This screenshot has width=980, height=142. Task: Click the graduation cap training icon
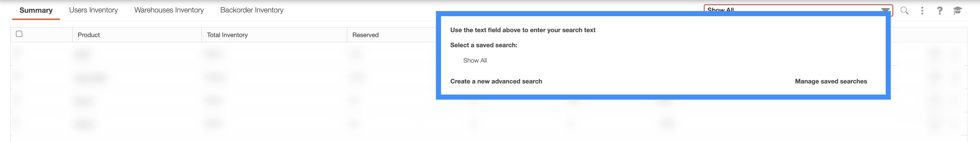tap(957, 11)
